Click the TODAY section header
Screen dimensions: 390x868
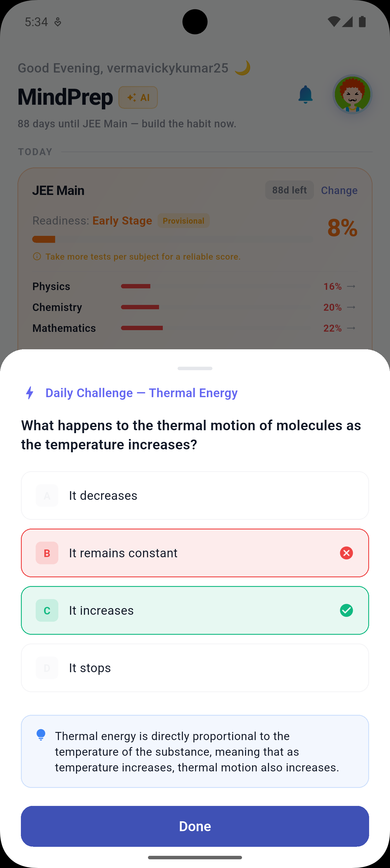coord(35,152)
